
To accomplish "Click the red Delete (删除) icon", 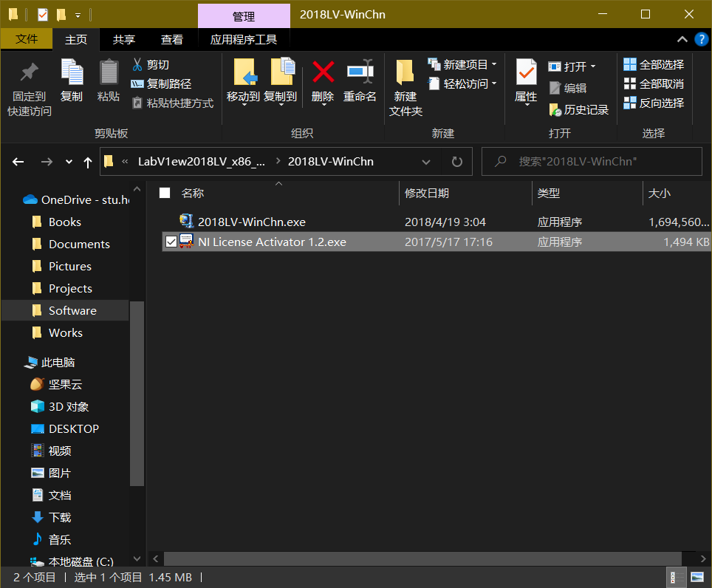I will (323, 72).
